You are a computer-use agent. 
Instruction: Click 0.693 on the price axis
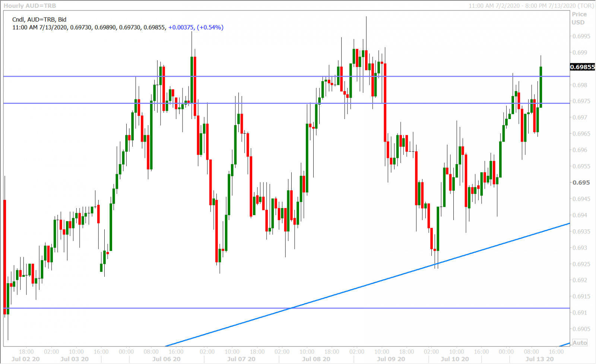(580, 248)
